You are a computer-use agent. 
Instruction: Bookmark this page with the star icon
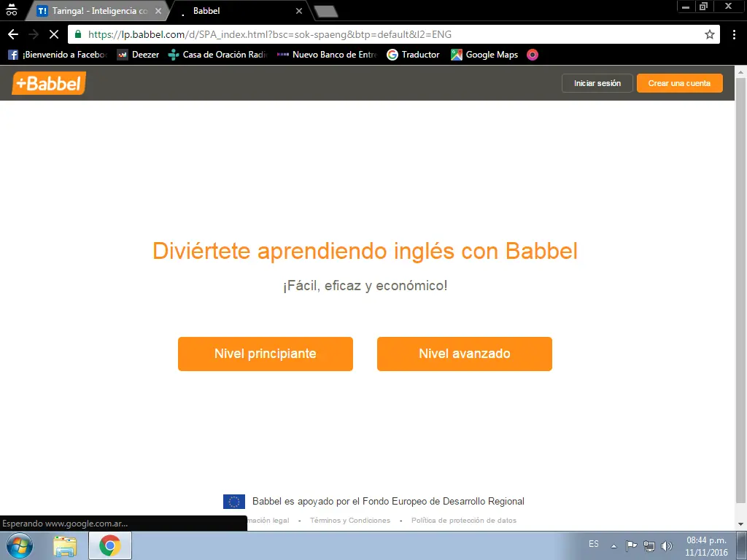(x=710, y=34)
